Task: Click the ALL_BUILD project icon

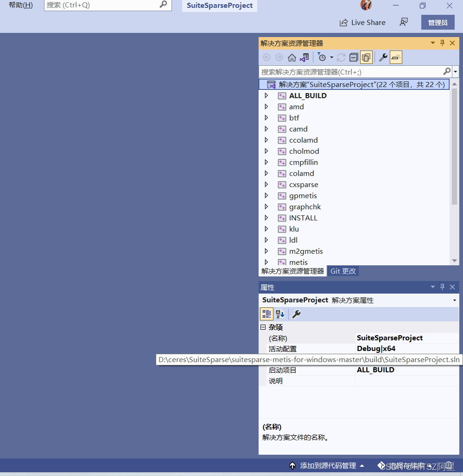Action: click(x=282, y=96)
